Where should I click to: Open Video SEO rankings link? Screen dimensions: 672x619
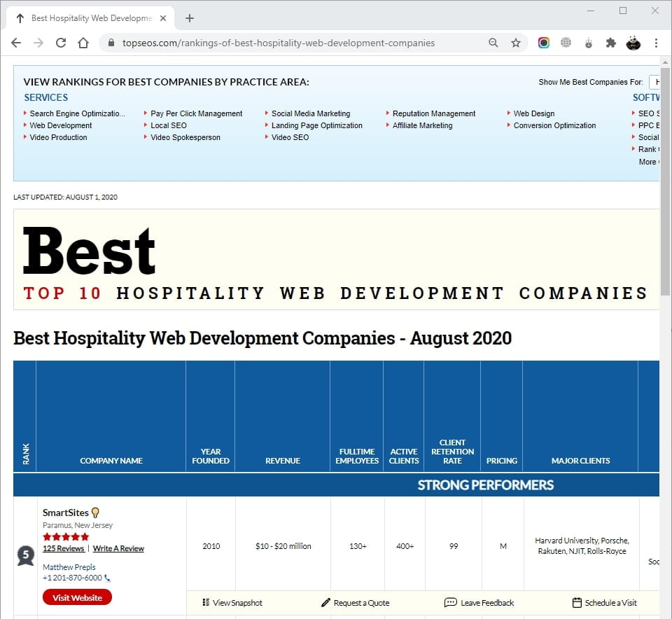[x=290, y=138]
